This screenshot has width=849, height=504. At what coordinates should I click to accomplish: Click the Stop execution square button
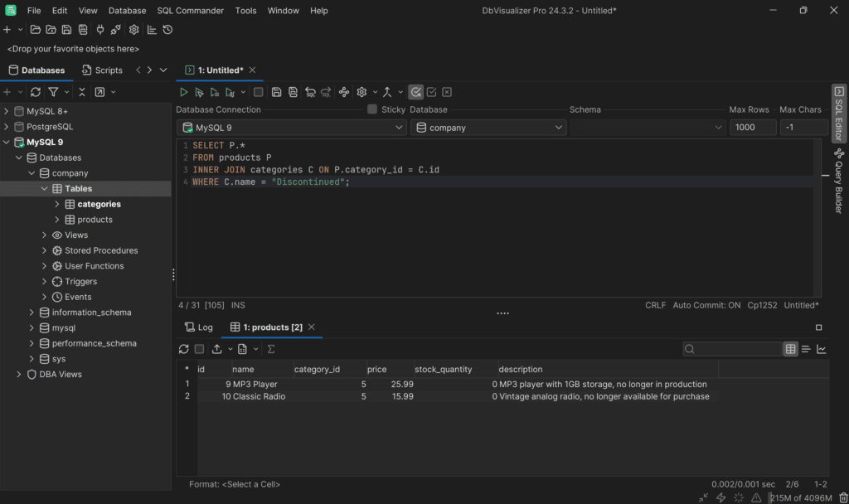click(259, 92)
